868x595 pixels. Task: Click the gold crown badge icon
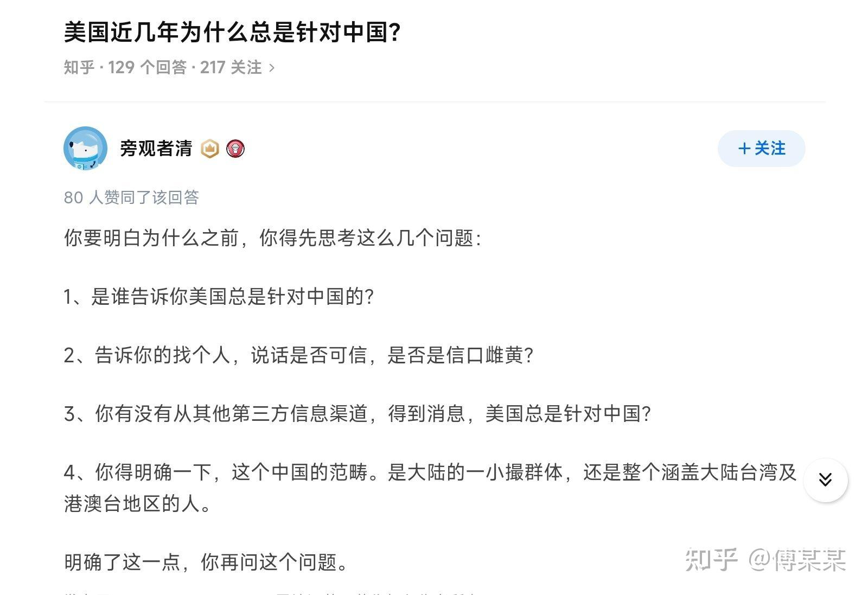point(210,149)
